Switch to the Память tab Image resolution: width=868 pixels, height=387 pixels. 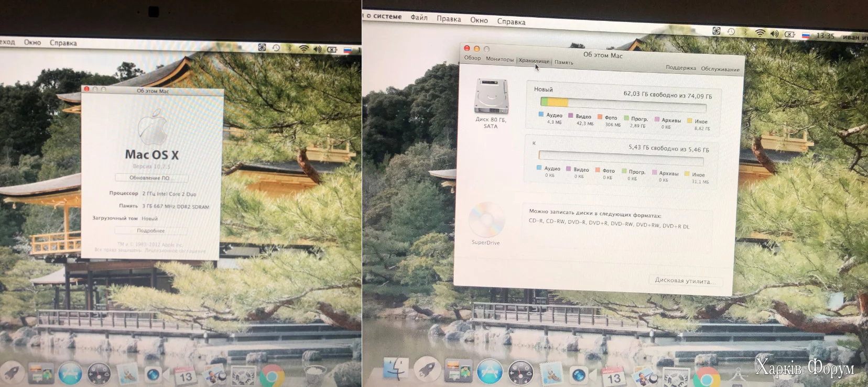click(563, 62)
